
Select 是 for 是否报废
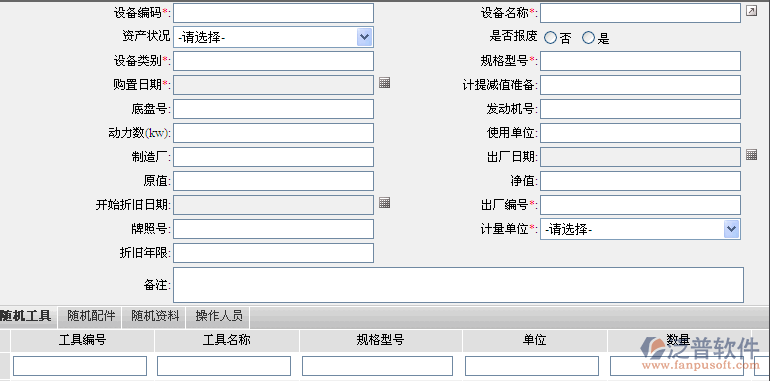588,37
